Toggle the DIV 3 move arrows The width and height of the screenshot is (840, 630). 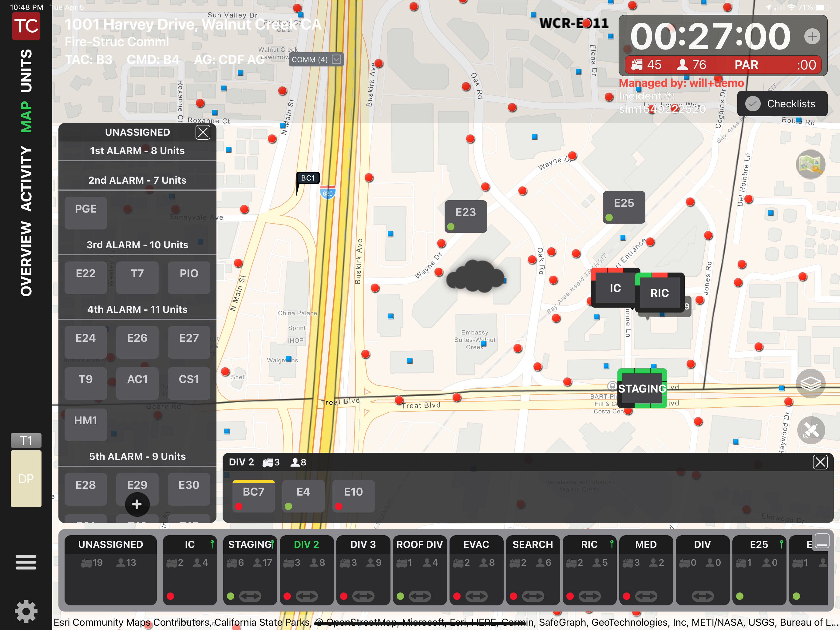coord(363,596)
